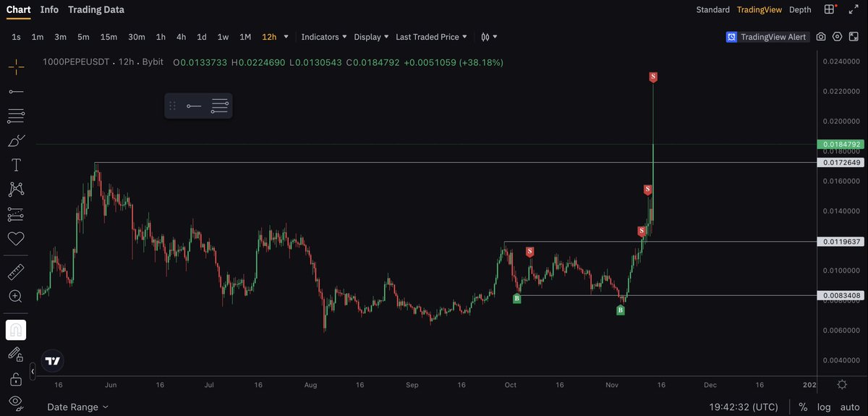Set timeframe to 5m
The image size is (868, 416).
pos(83,37)
